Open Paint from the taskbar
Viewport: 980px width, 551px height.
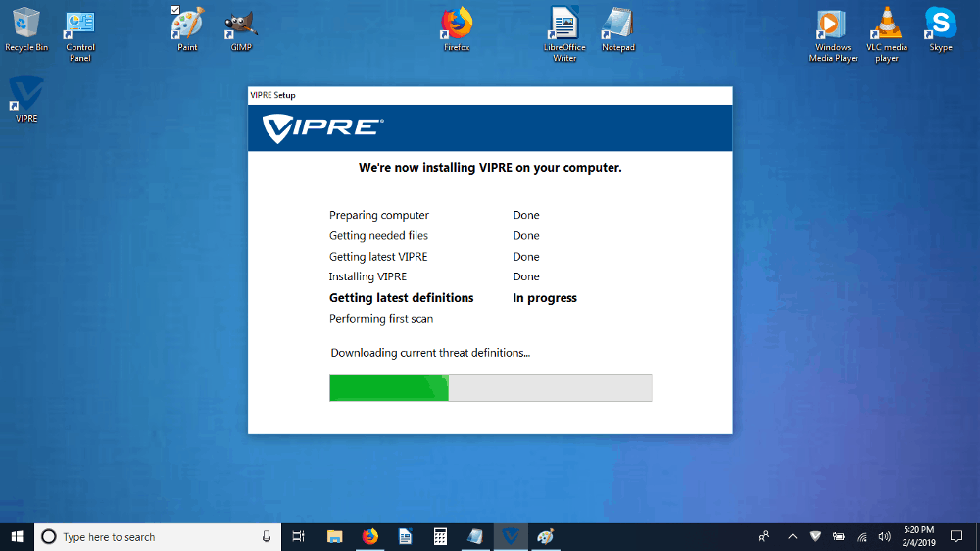[x=546, y=536]
